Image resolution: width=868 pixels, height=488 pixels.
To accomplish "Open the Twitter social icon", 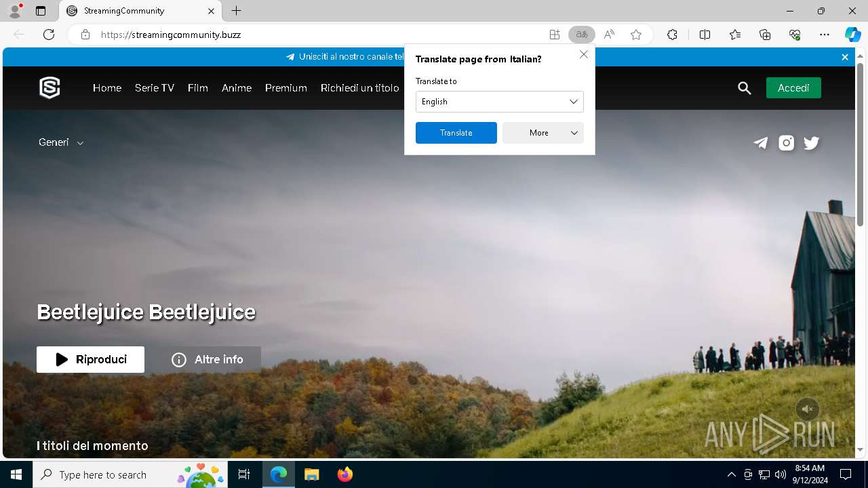I will click(x=812, y=142).
